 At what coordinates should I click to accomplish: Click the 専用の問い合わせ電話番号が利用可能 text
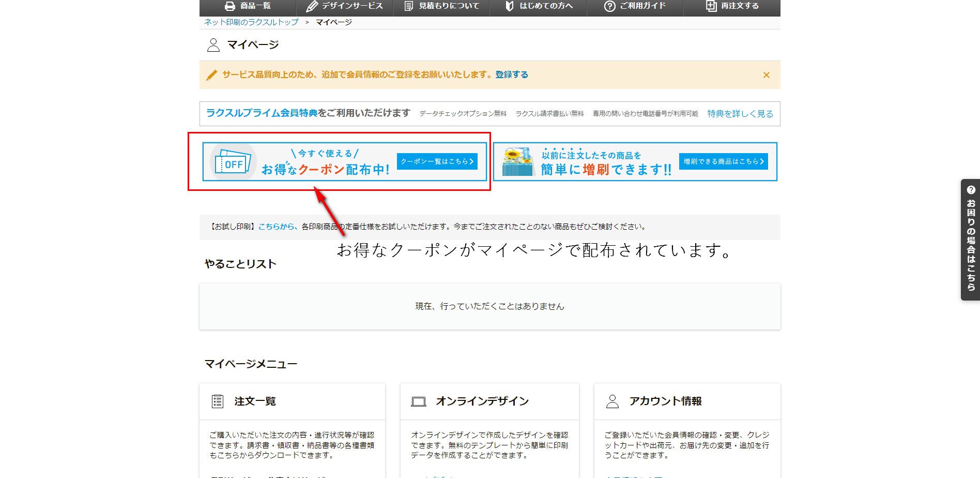tap(645, 114)
